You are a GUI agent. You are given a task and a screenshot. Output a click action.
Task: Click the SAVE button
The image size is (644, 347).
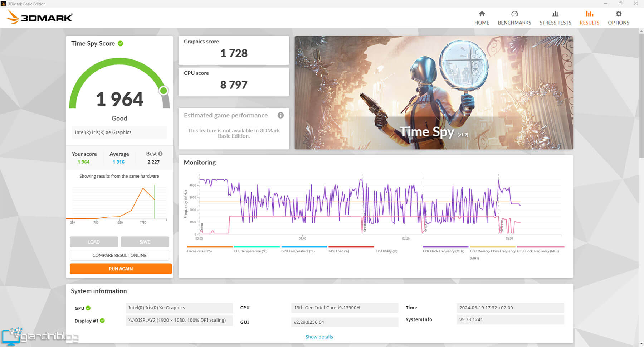tap(145, 242)
